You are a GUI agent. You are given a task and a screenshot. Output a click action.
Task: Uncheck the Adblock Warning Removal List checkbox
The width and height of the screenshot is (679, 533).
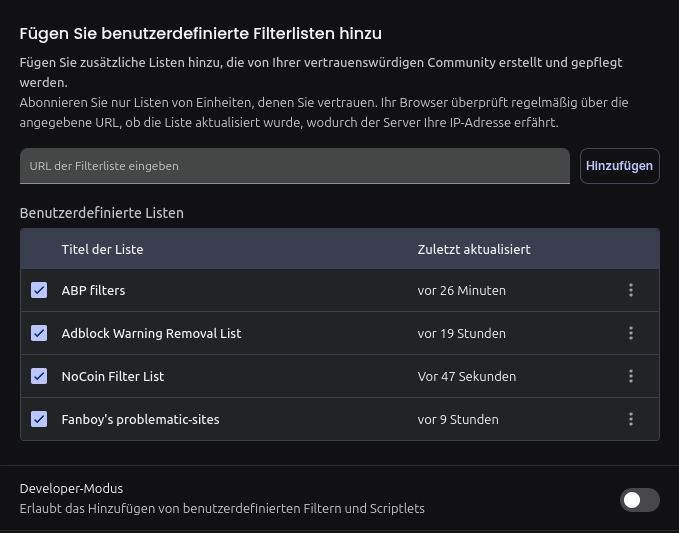[x=39, y=333]
